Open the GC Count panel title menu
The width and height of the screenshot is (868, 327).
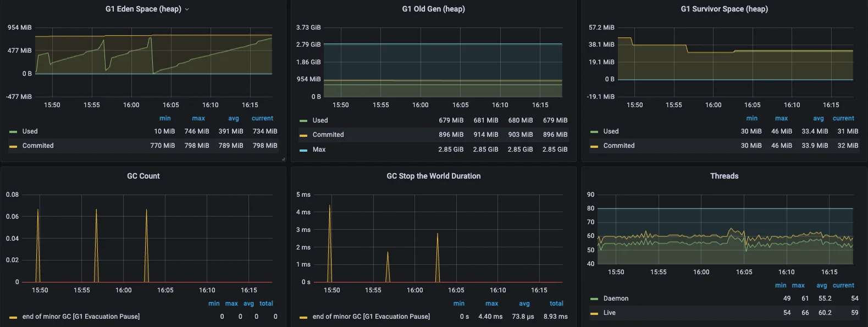(143, 176)
